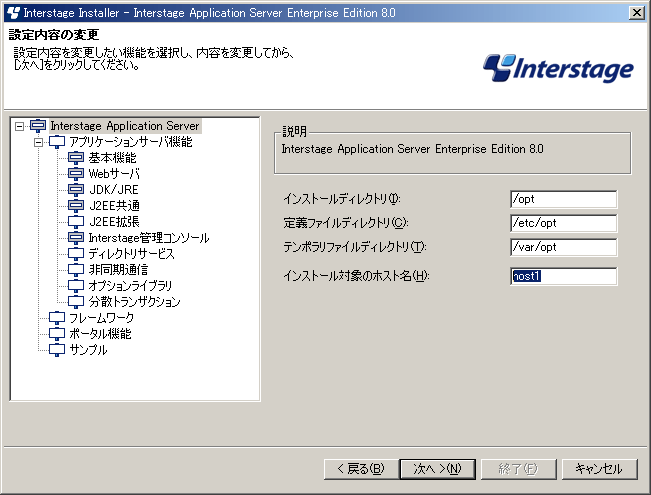Screen dimensions: 651x495
Task: Toggle the ポータル機能 feature icon
Action: point(57,333)
